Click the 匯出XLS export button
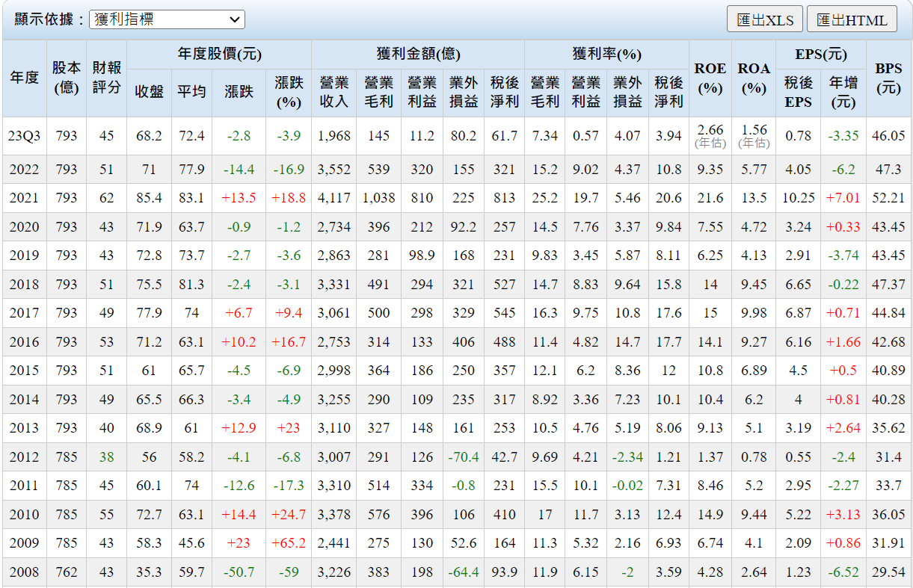Screen dimensions: 913x588 [764, 19]
